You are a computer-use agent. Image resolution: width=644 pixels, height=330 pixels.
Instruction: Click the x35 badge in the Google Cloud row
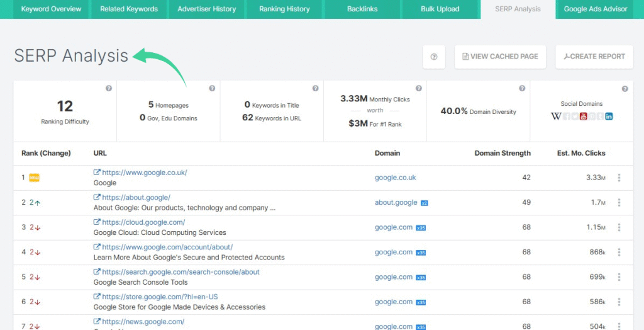pos(421,227)
